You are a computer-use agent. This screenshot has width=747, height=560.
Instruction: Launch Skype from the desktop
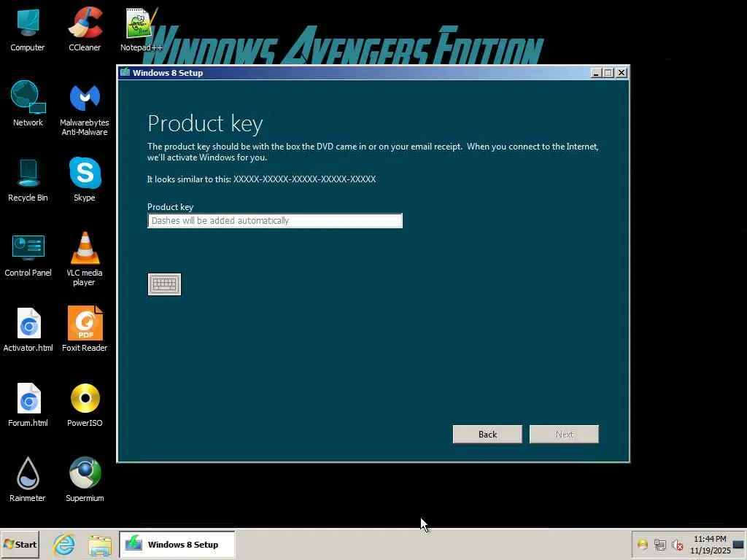(85, 179)
